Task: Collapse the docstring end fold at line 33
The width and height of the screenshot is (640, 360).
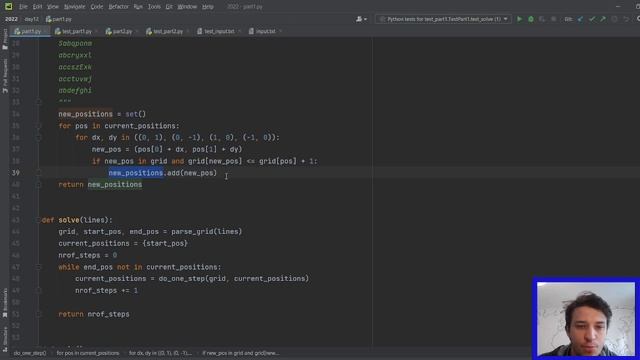Action: 38,102
